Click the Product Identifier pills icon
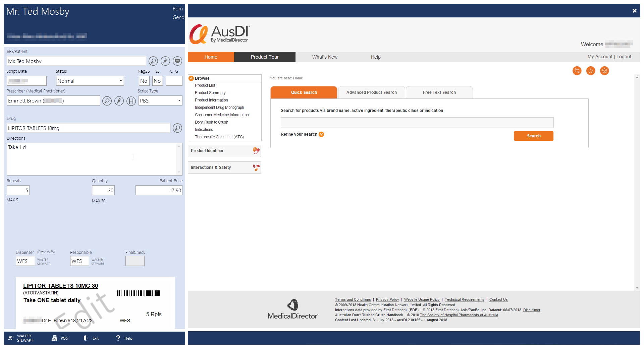644x345 pixels. tap(256, 151)
